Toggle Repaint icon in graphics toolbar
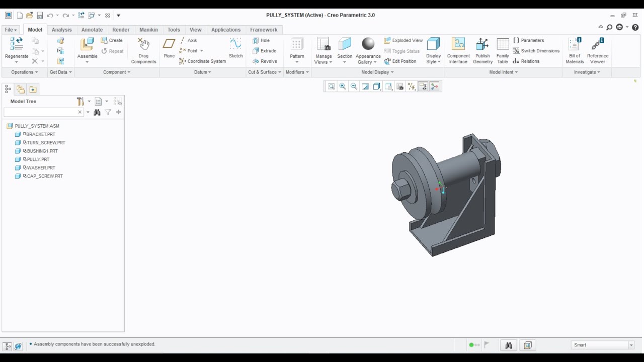This screenshot has height=362, width=644. click(x=365, y=86)
